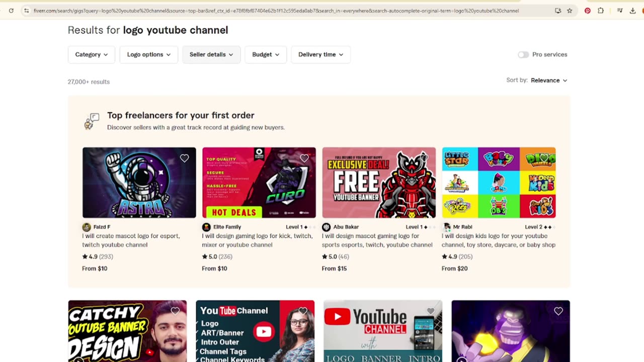
Task: Open site information icon in address bar
Action: [x=27, y=11]
